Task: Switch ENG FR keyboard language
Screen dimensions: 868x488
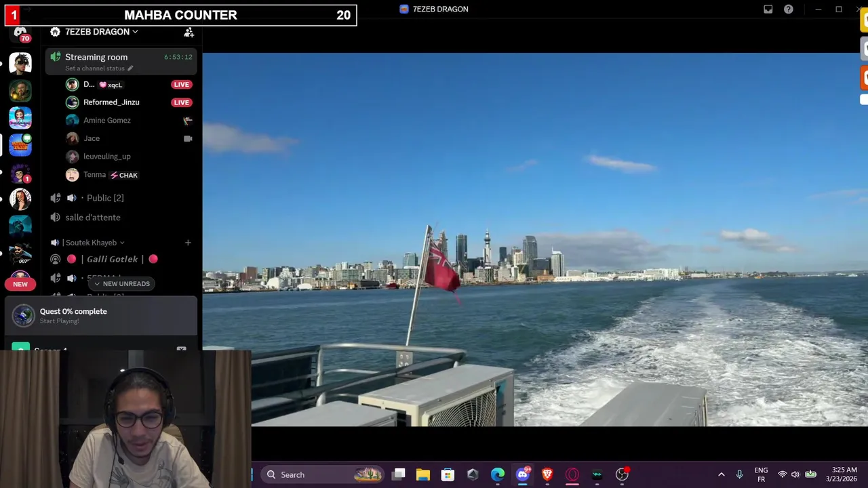Action: (x=761, y=474)
